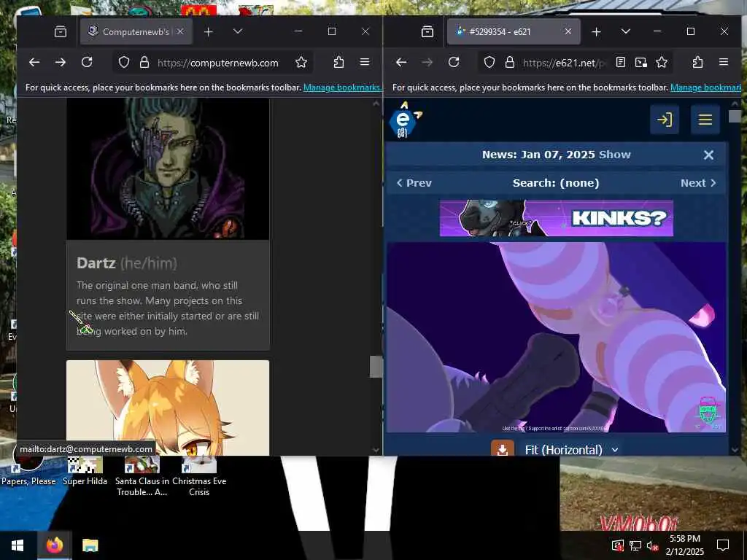Open the e621 site hamburger menu
Image resolution: width=747 pixels, height=560 pixels.
pyautogui.click(x=705, y=120)
